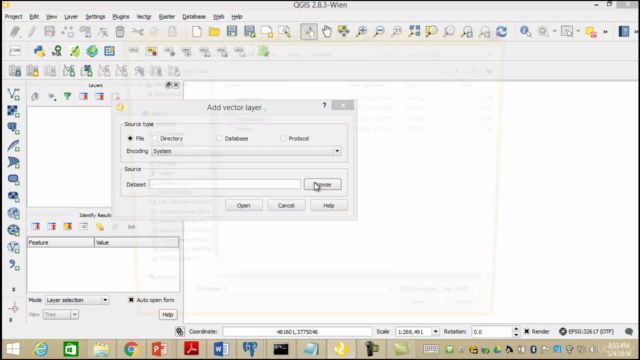Click the Feature column header
Screen dimensions: 640x360
61,242
